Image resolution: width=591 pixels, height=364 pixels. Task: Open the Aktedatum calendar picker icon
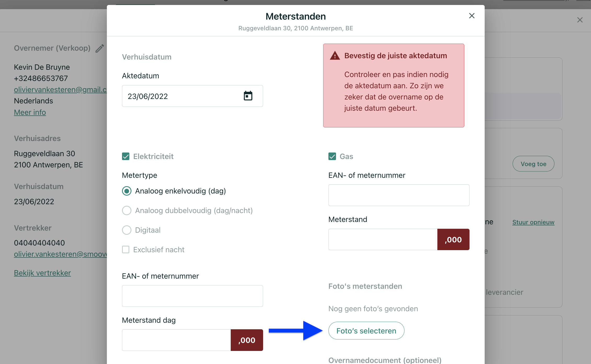[x=248, y=96]
